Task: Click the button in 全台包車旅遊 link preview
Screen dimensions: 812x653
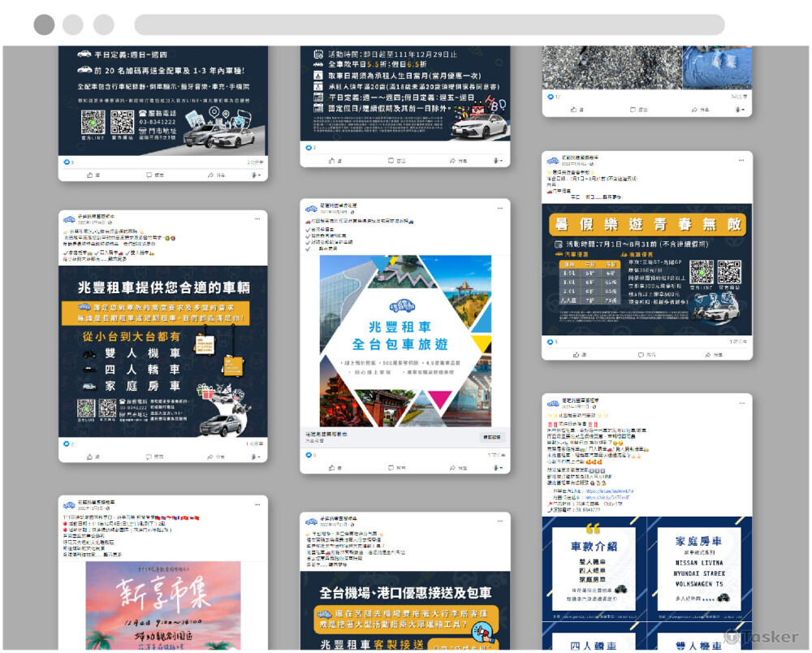Action: 491,437
